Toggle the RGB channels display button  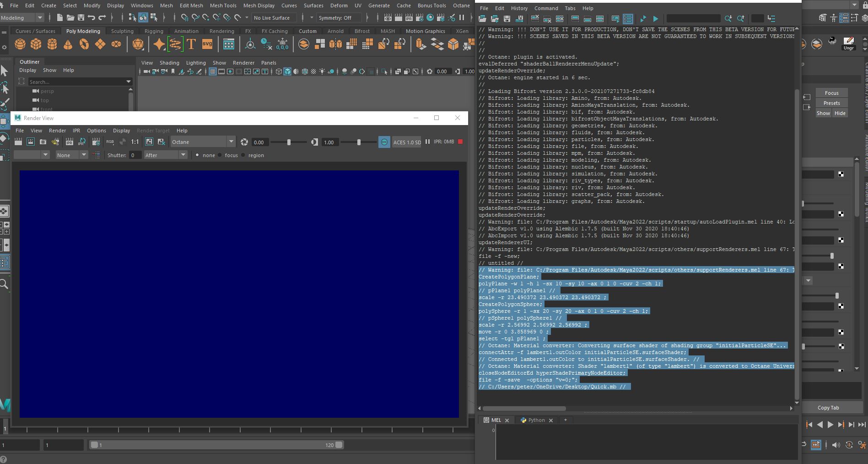(x=110, y=142)
